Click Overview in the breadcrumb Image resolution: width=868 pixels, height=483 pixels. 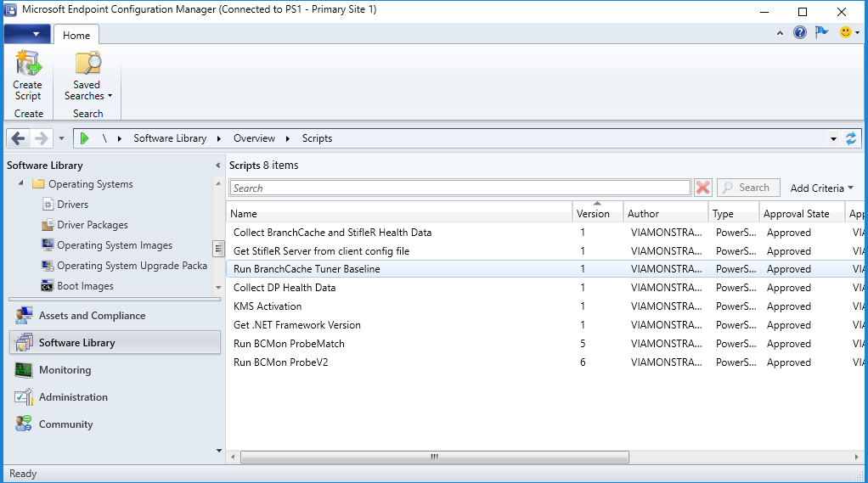coord(254,138)
